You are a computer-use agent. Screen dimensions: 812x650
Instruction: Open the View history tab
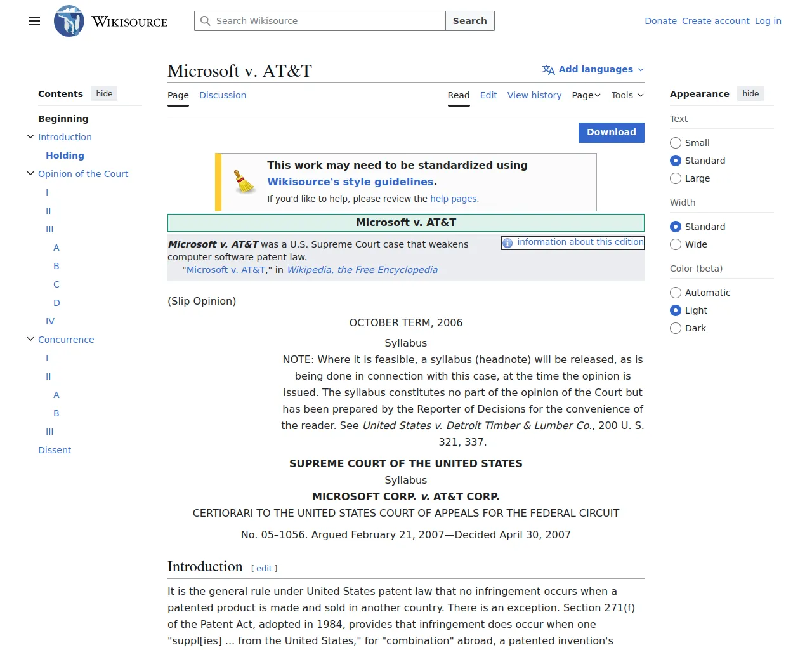534,95
